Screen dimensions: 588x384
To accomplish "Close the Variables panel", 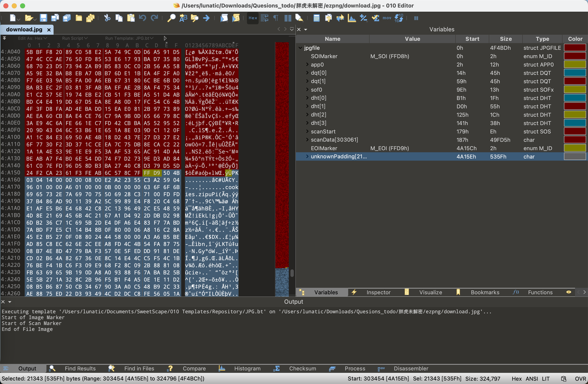I will pos(299,29).
